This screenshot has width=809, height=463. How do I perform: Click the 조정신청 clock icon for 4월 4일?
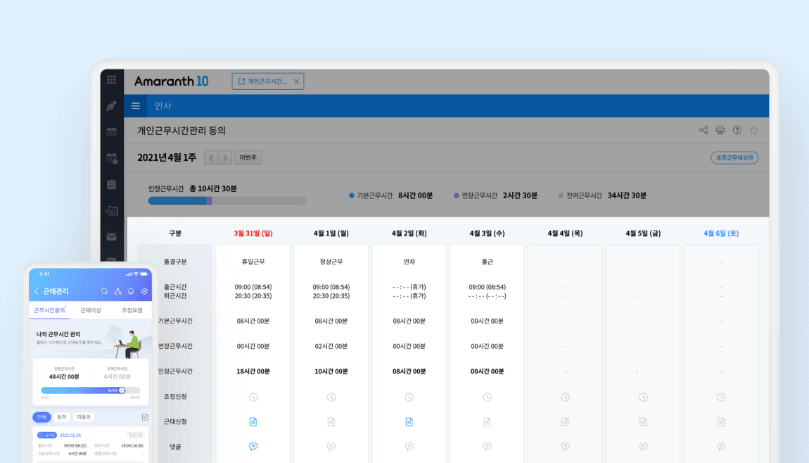pos(565,397)
